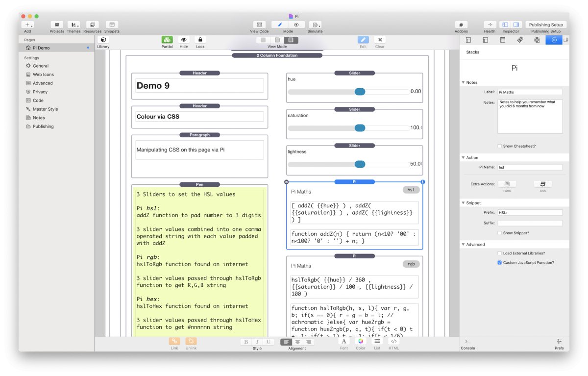Open the Console at bottom right
This screenshot has width=588, height=376.
(467, 342)
